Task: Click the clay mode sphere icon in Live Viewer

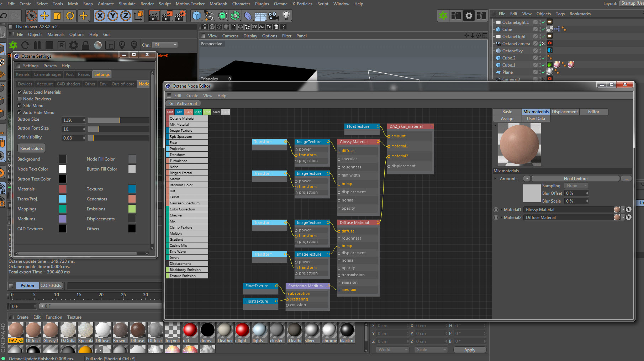Action: click(98, 45)
